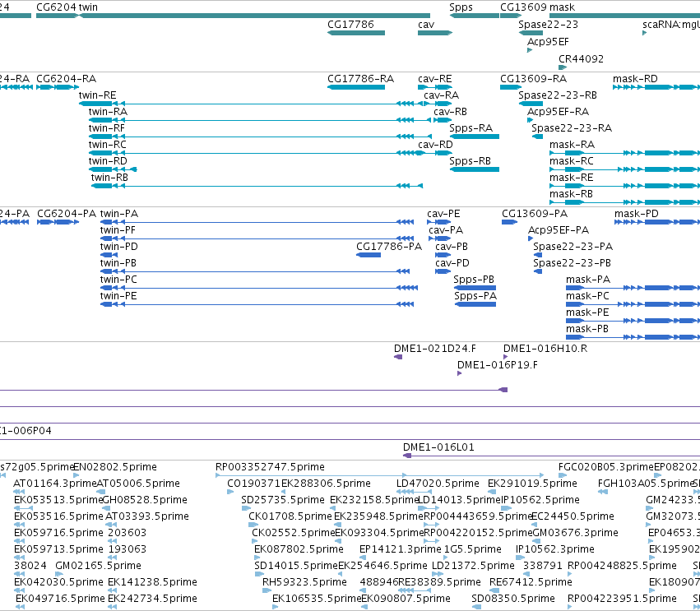Select the Spps gene label

(x=461, y=7)
